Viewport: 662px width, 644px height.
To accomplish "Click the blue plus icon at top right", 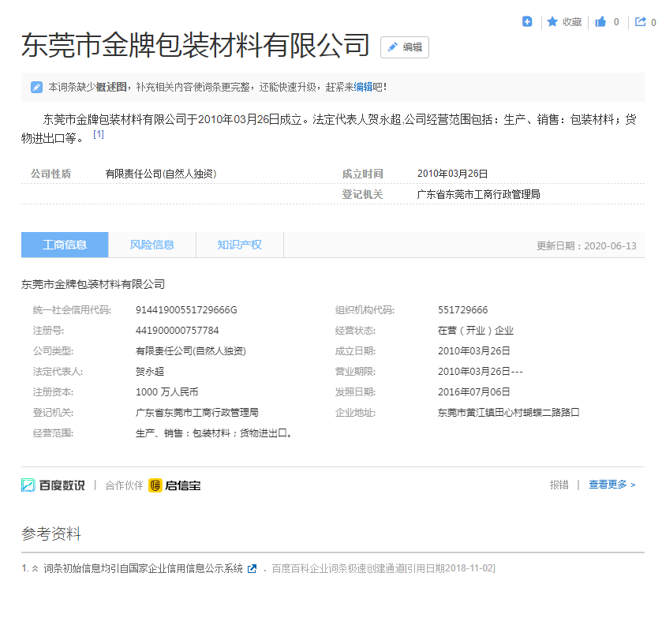I will pos(527,22).
